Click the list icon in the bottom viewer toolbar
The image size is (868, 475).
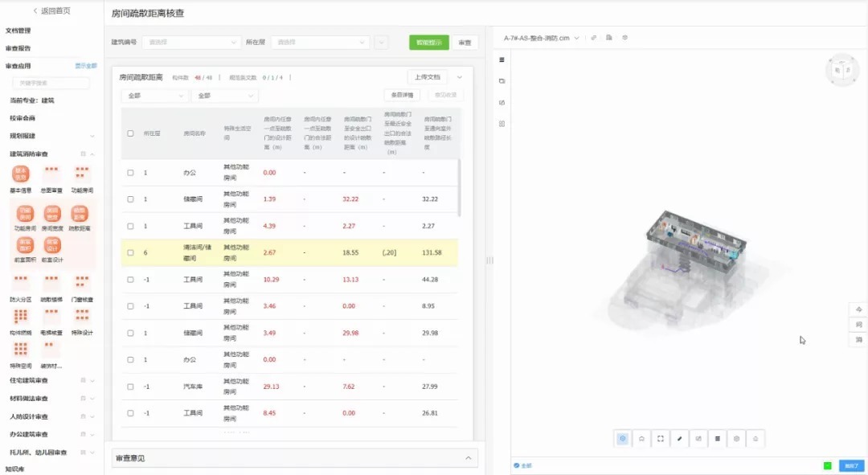[718, 439]
